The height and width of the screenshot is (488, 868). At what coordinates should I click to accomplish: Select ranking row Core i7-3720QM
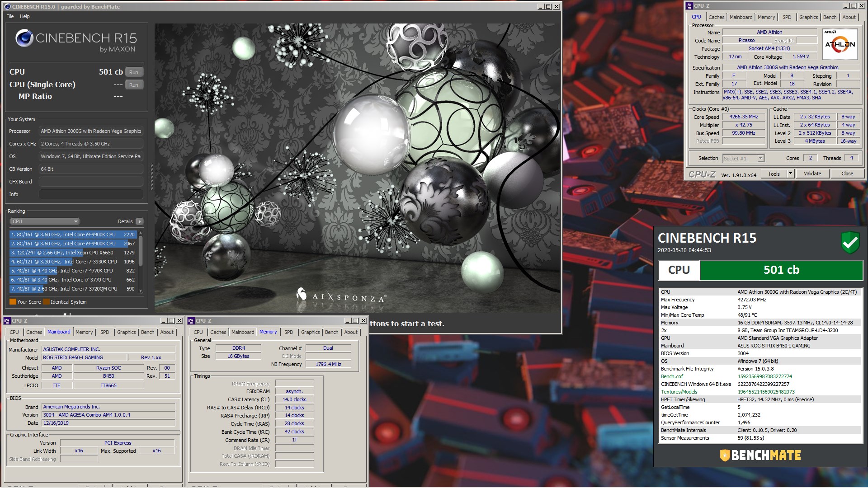73,289
